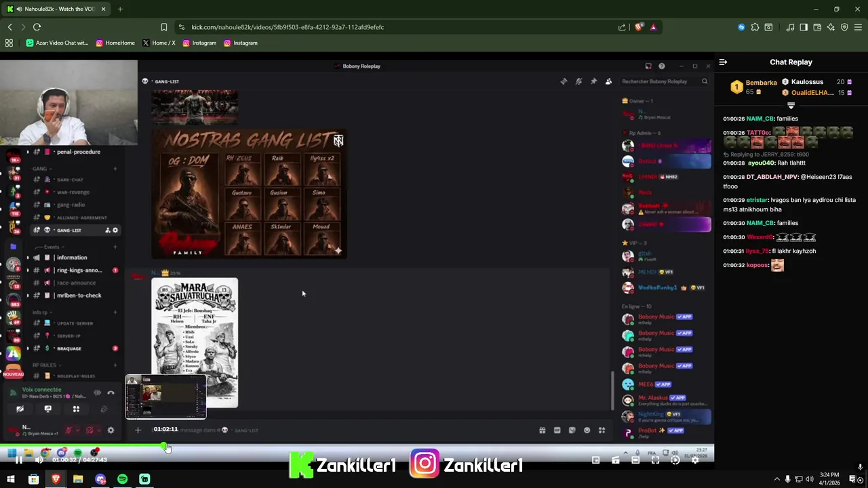
Task: Open Discord message attachment plus
Action: (138, 430)
